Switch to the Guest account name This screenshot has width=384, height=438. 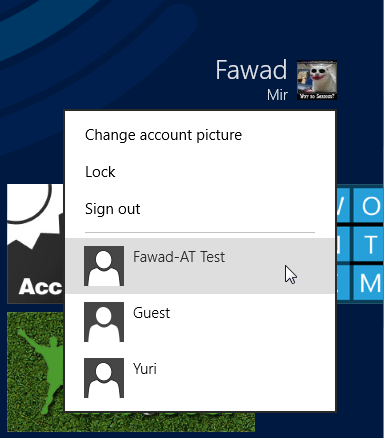tap(152, 313)
